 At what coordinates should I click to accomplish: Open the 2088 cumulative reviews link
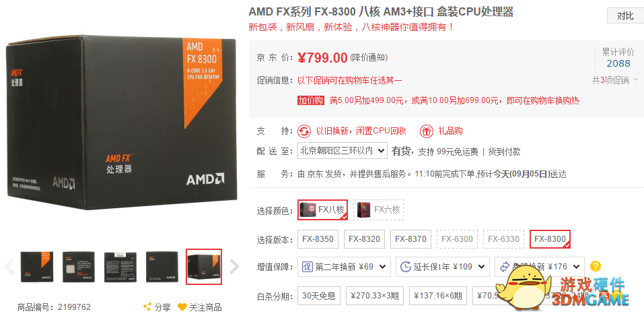pyautogui.click(x=618, y=63)
